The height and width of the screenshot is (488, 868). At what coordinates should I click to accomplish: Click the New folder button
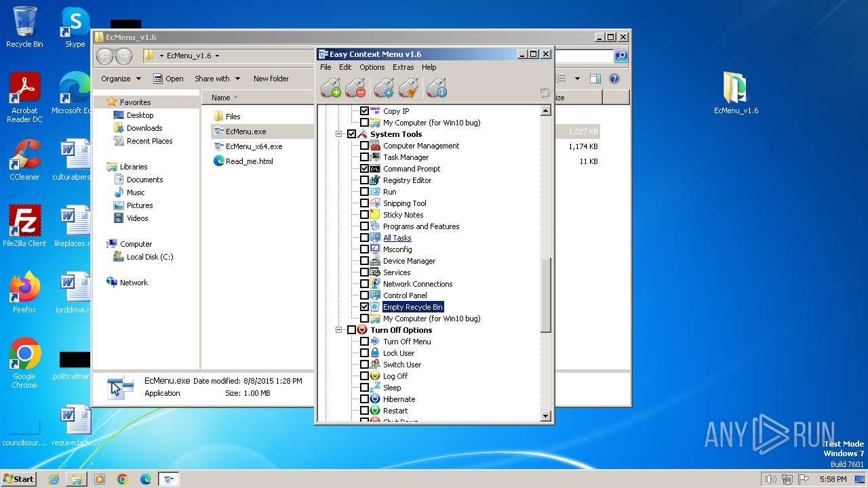tap(271, 79)
